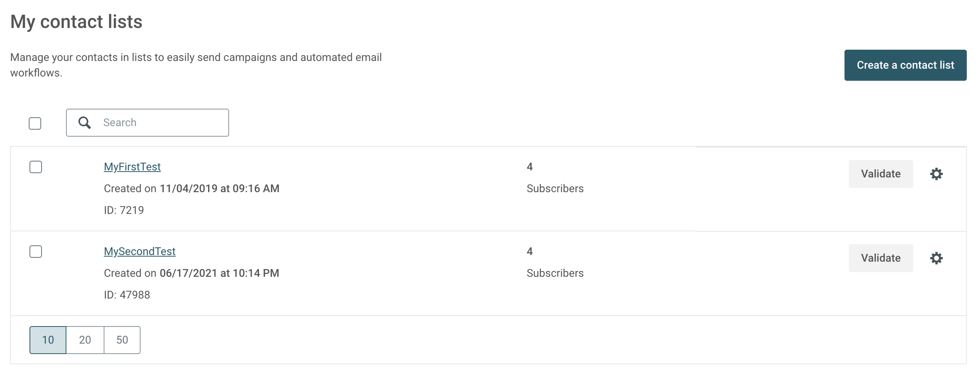Open settings gear for MyFirstTest list
Image resolution: width=980 pixels, height=382 pixels.
pyautogui.click(x=936, y=174)
